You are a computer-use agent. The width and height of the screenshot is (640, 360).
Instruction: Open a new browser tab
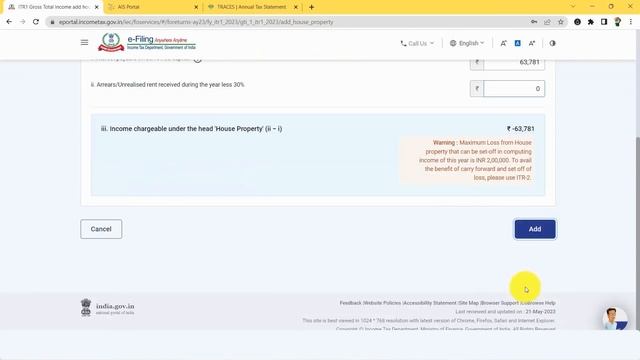pos(311,7)
